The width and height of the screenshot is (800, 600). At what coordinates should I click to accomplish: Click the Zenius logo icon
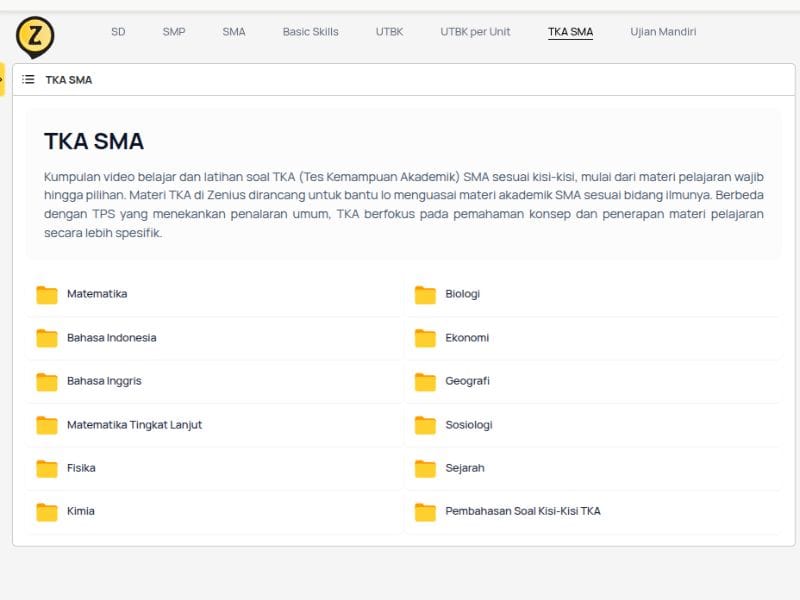pos(35,37)
